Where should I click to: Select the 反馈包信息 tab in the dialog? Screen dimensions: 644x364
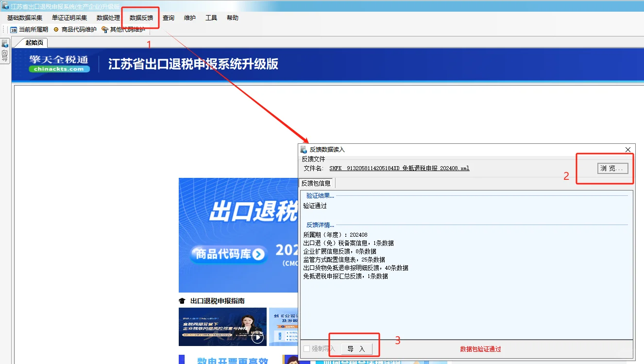tap(317, 183)
